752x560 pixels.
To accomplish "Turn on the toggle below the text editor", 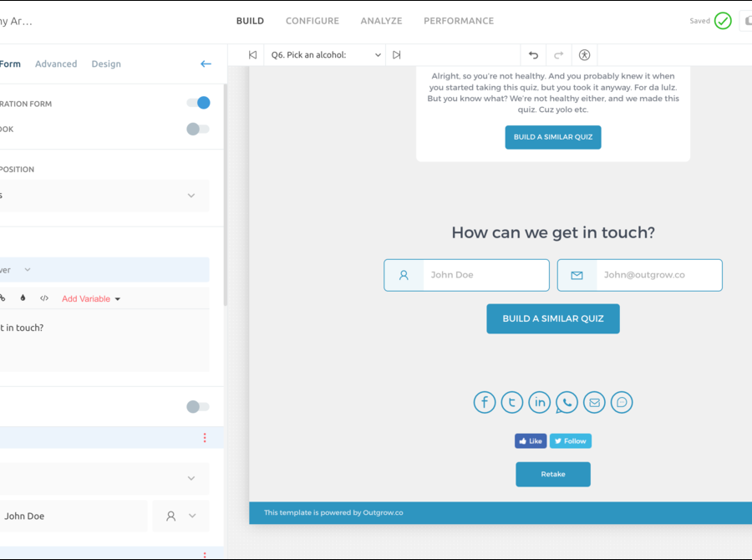I will 198,406.
